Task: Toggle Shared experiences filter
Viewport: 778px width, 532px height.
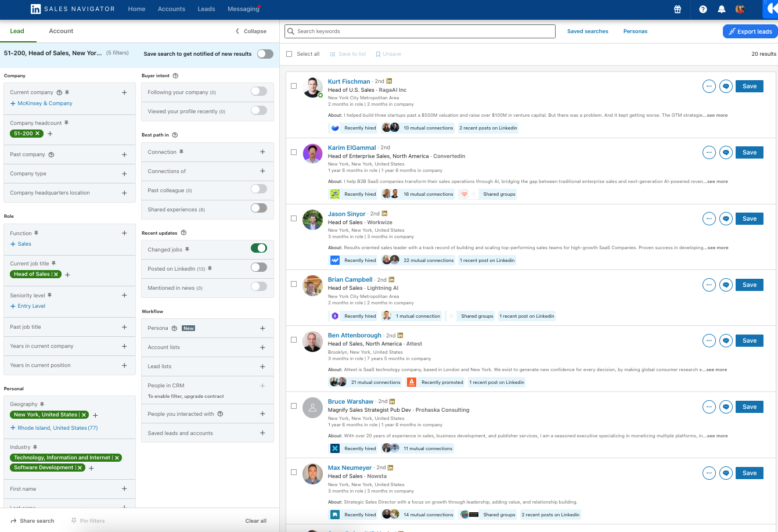Action: click(259, 209)
